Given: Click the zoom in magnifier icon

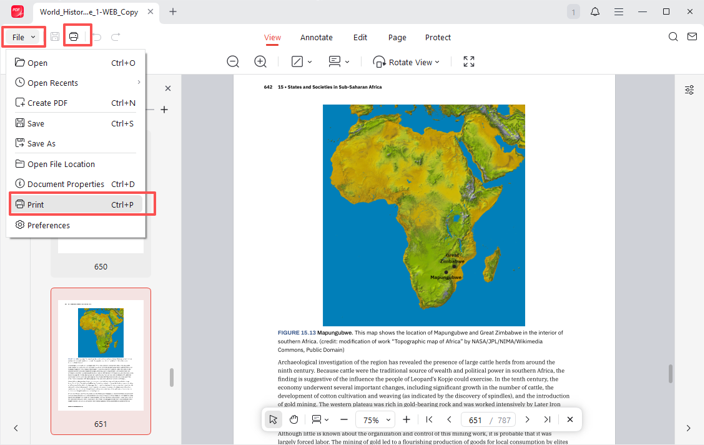Looking at the screenshot, I should (260, 62).
